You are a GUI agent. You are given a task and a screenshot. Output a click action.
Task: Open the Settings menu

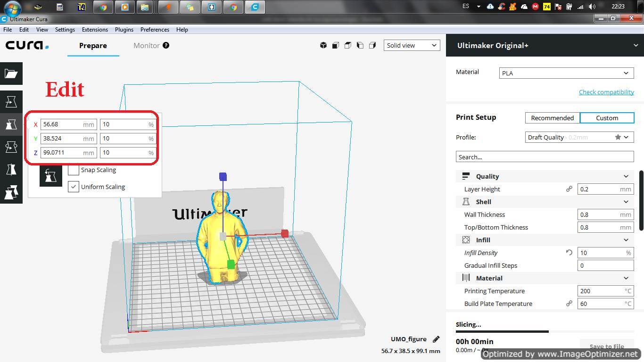click(65, 29)
